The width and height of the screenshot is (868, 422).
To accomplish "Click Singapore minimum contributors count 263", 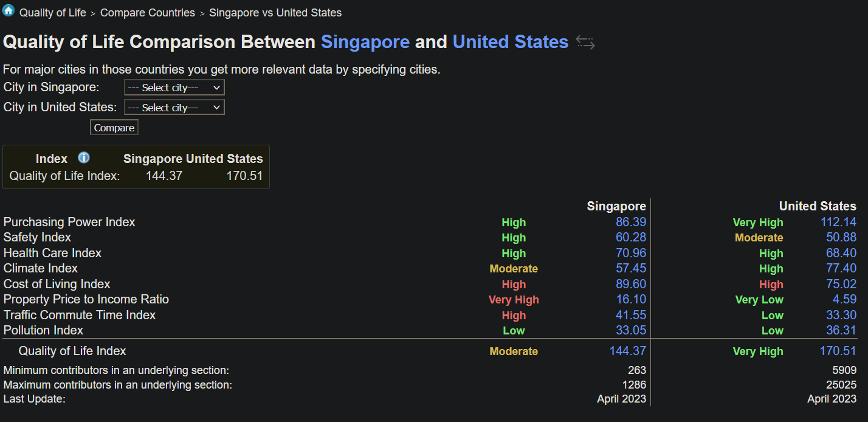I will click(x=637, y=370).
